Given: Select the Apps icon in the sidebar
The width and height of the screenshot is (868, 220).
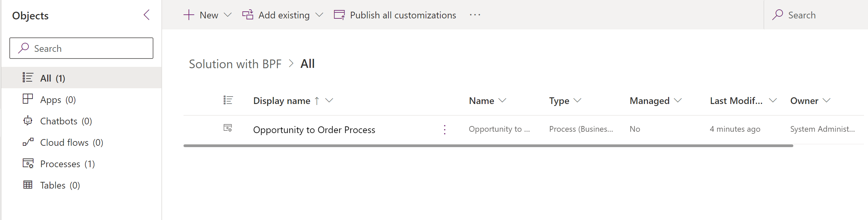Looking at the screenshot, I should click(28, 99).
